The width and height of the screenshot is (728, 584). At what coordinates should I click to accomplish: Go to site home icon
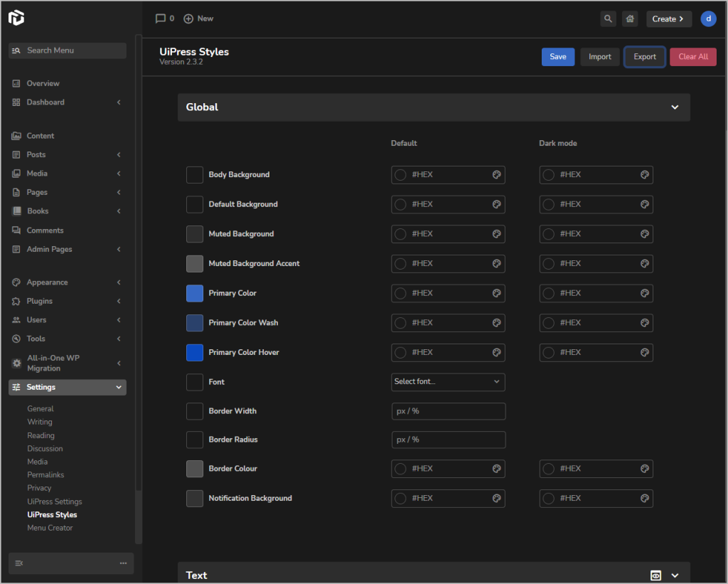630,18
